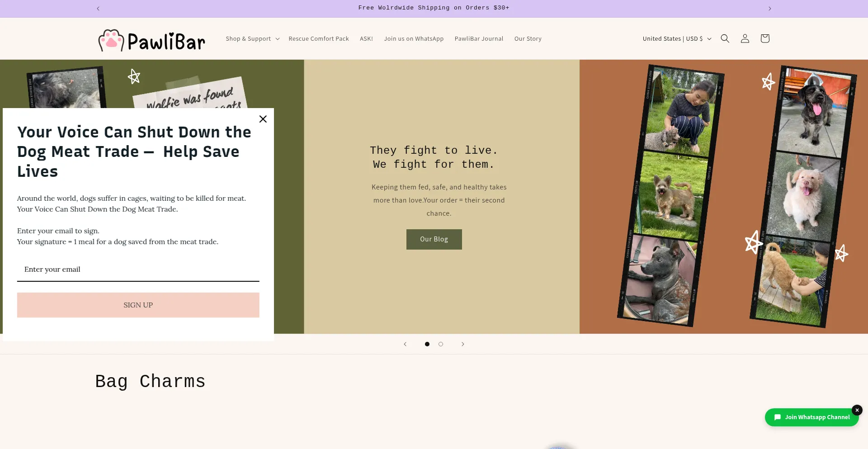
Task: Focus the Enter your email field
Action: [x=138, y=269]
